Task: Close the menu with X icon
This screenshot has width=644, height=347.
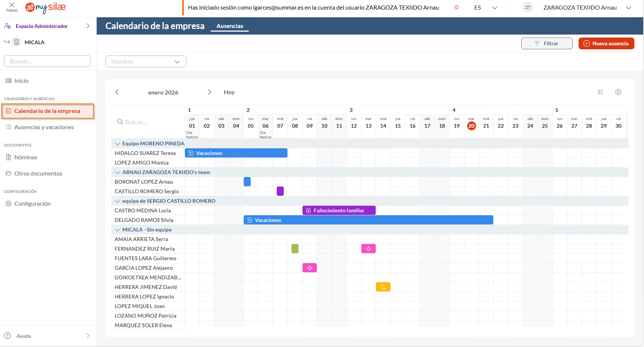Action: [x=12, y=5]
